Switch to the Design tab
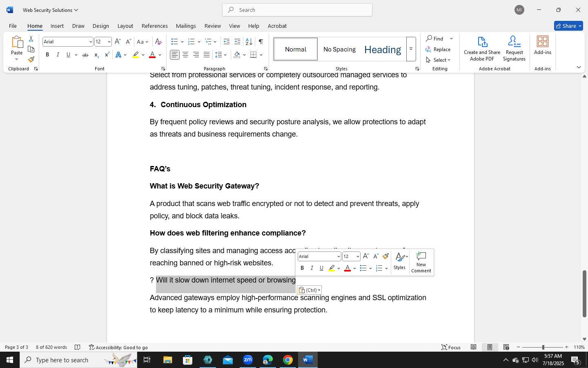This screenshot has width=588, height=368. (x=100, y=26)
